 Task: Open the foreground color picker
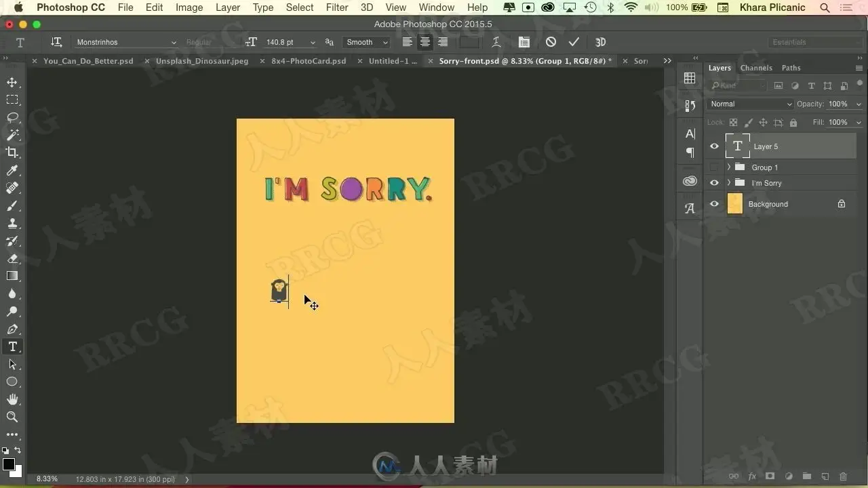(x=8, y=464)
